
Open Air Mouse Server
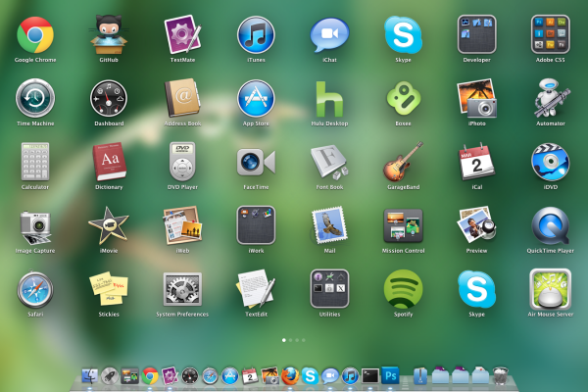(550, 289)
